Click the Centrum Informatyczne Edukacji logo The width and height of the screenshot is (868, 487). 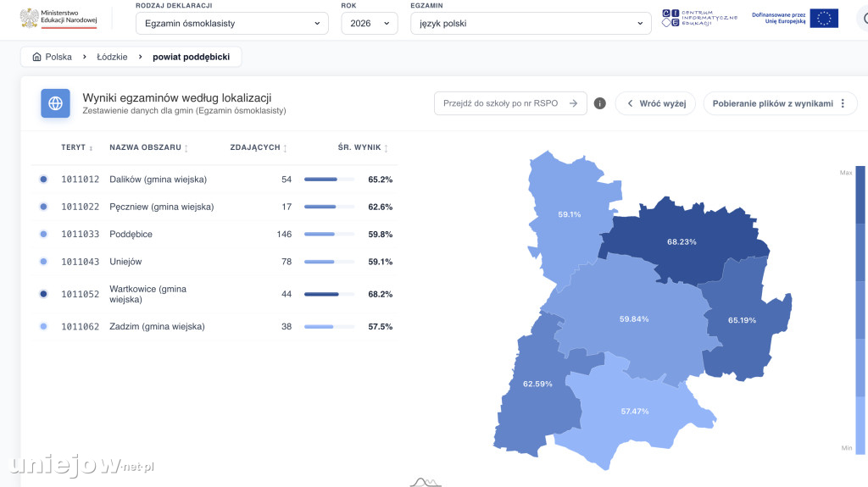click(699, 19)
